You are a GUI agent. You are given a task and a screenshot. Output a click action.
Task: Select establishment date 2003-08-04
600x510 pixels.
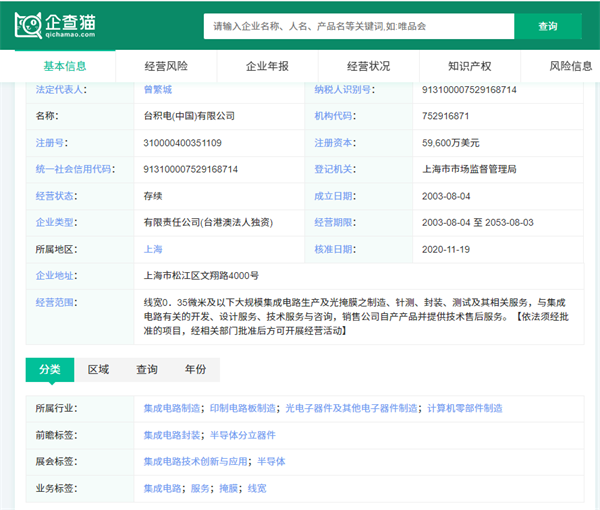pyautogui.click(x=446, y=196)
